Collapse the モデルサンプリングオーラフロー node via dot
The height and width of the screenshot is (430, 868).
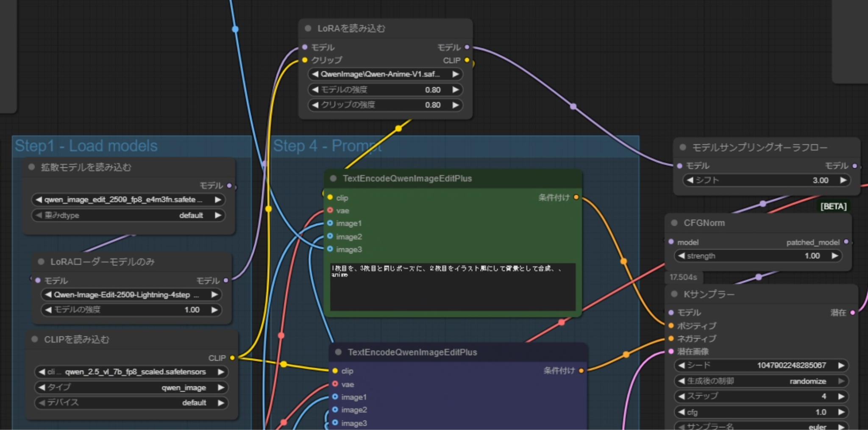pos(683,147)
